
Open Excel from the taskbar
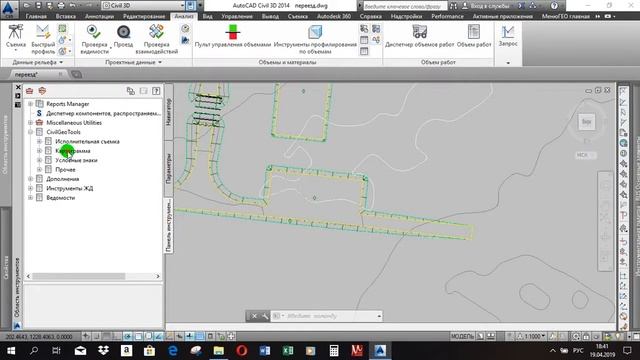click(x=288, y=351)
